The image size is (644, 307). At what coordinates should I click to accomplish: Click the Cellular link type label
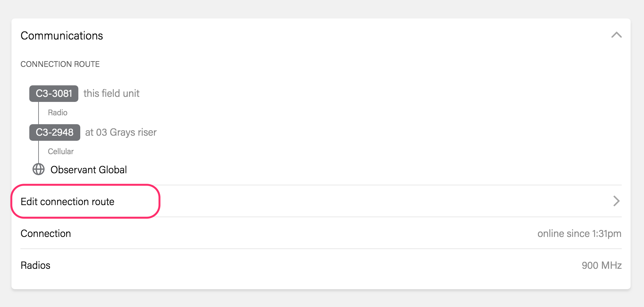point(61,151)
